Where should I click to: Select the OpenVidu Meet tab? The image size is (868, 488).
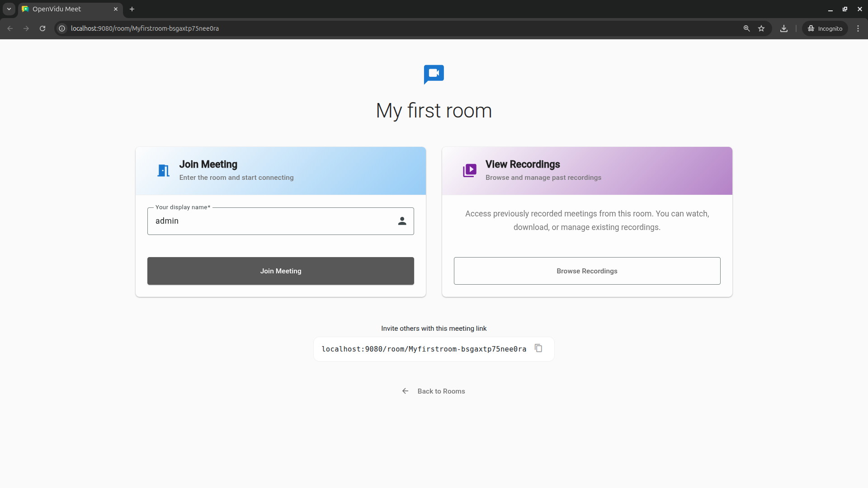pyautogui.click(x=68, y=9)
